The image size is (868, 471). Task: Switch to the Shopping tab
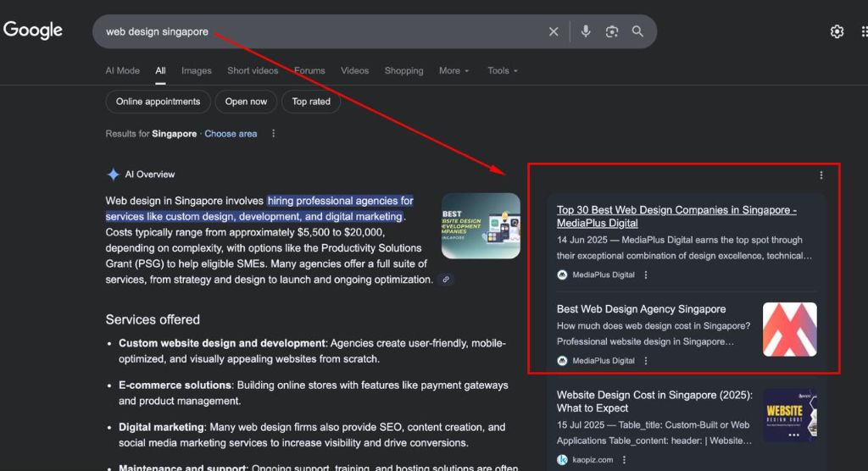tap(404, 71)
